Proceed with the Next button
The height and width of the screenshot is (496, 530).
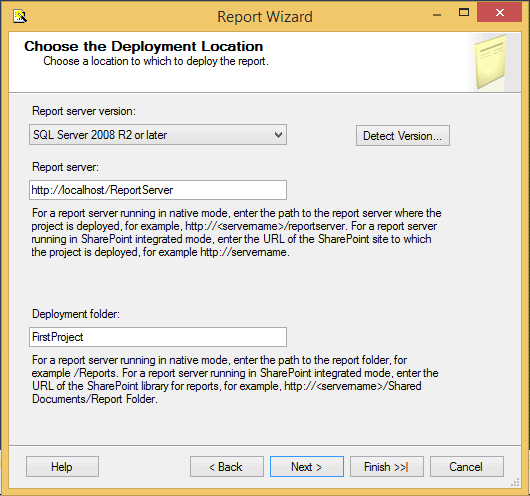307,467
